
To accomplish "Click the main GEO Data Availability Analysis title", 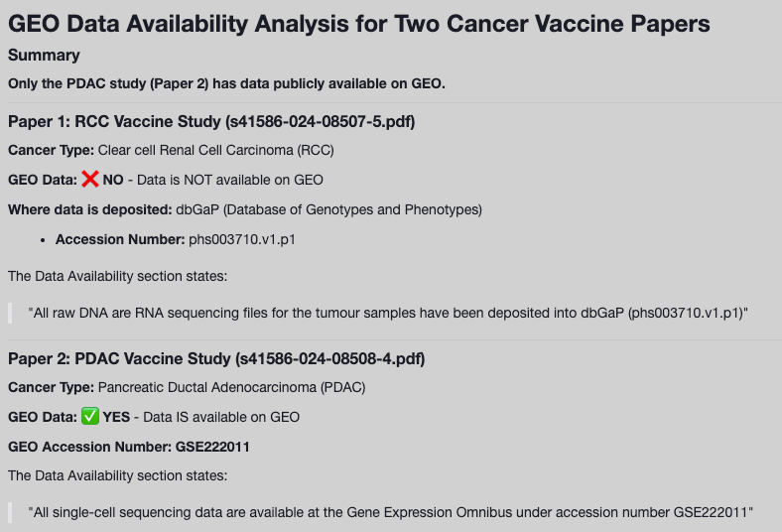I will click(359, 24).
